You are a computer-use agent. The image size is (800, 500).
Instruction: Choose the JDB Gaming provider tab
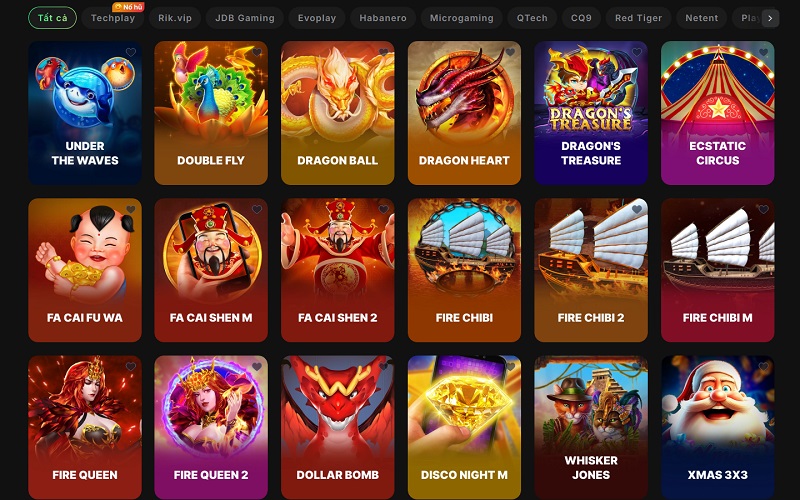pyautogui.click(x=244, y=18)
